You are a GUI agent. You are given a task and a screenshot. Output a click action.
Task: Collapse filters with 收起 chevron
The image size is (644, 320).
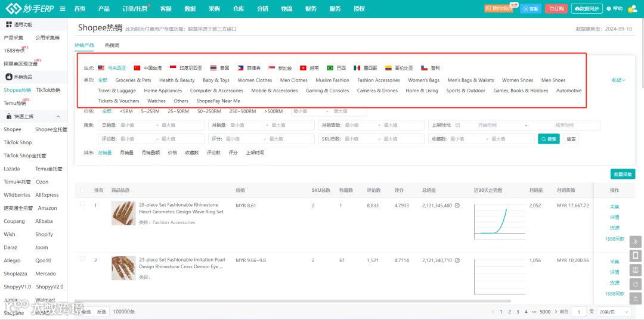[618, 80]
